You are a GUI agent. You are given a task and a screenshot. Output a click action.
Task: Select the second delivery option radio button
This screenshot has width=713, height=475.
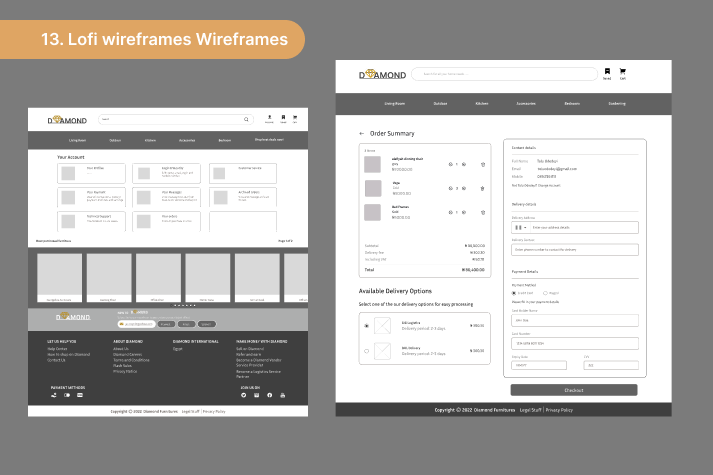[366, 351]
